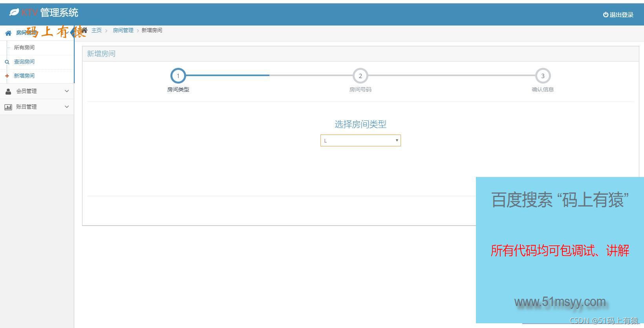This screenshot has width=644, height=328.
Task: Open 查询房间 in the sidebar
Action: tap(24, 62)
